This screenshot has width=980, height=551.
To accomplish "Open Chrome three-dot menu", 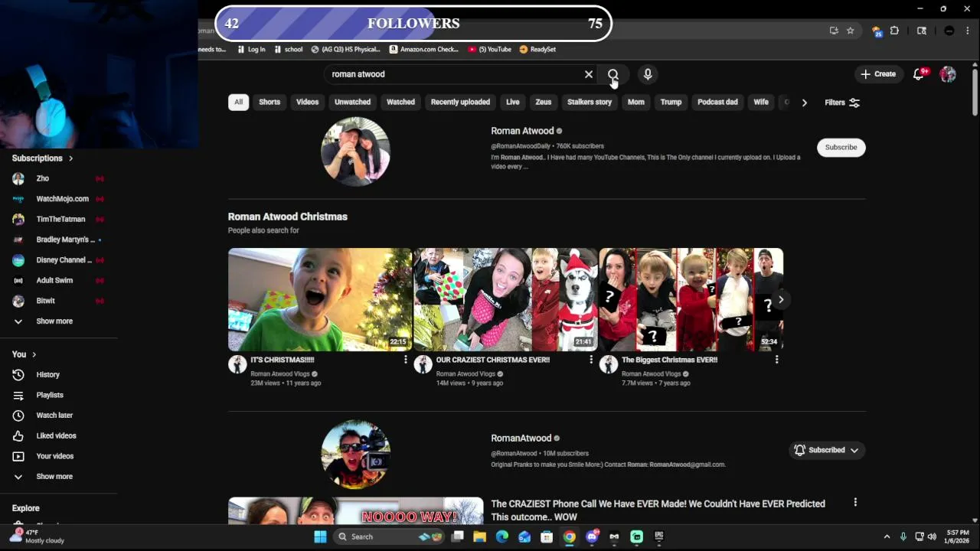I will coord(969,31).
